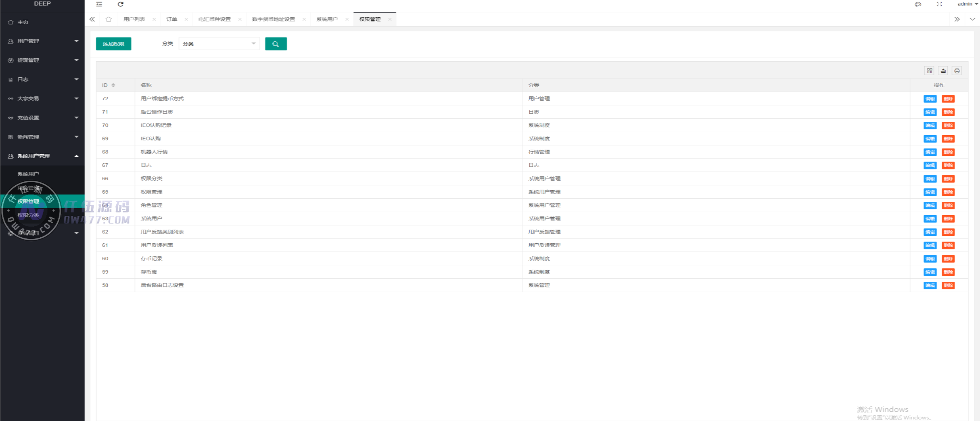980x421 pixels.
Task: Switch to the 订单 tab
Action: 172,19
